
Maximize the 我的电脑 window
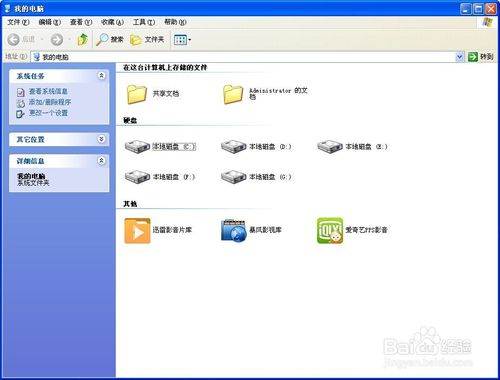tap(478, 8)
